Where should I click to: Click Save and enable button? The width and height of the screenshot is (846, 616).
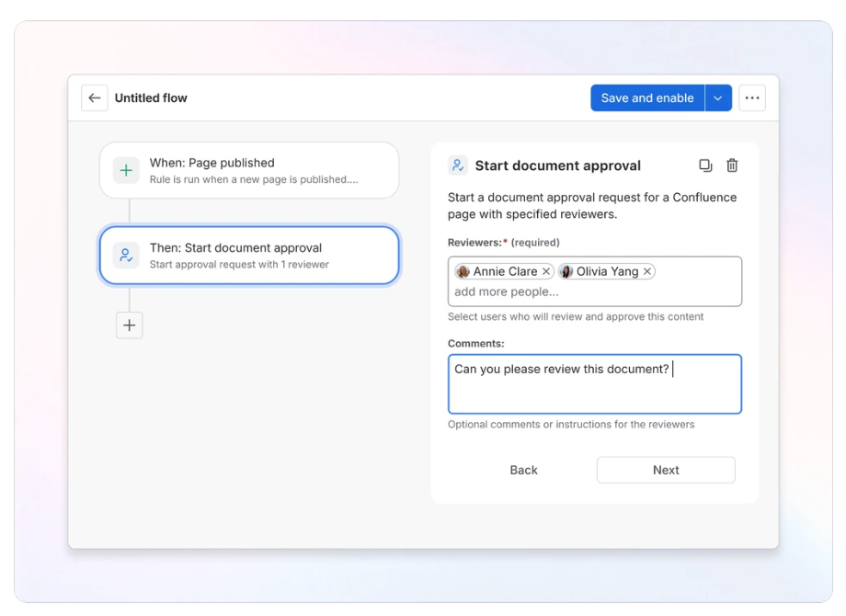click(x=647, y=98)
